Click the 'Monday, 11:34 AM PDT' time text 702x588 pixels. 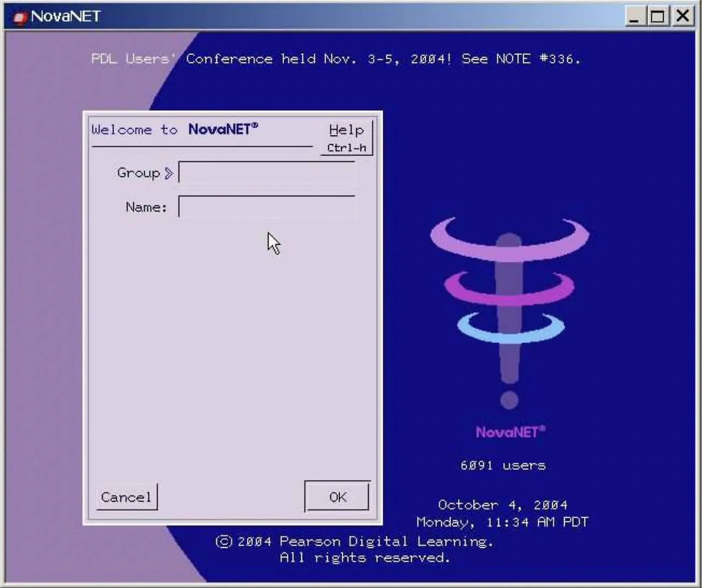(x=502, y=522)
